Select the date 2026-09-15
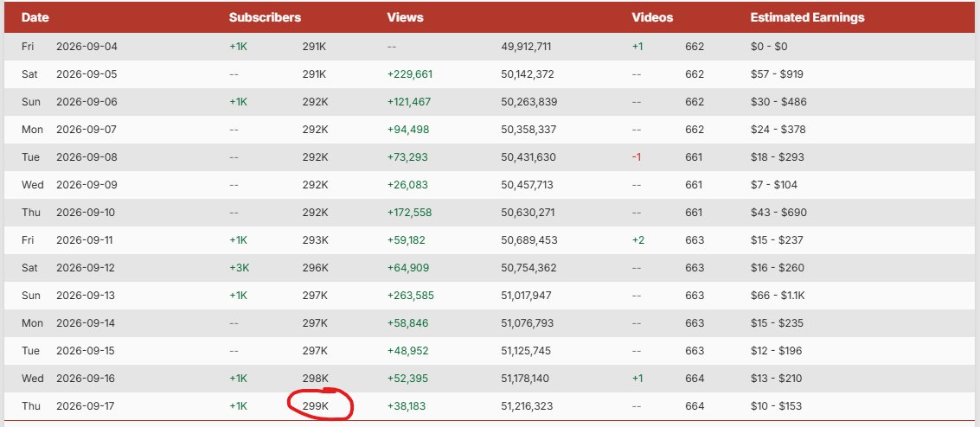 86,351
